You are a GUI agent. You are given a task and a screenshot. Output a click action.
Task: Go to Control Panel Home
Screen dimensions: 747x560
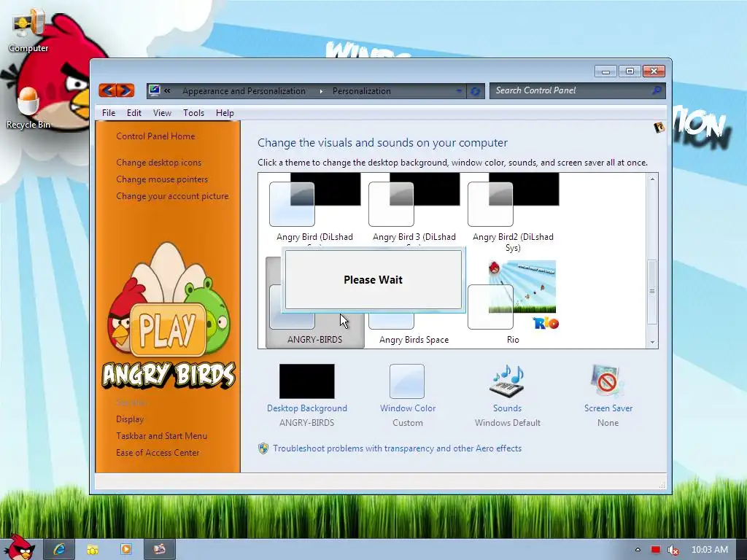pyautogui.click(x=155, y=136)
